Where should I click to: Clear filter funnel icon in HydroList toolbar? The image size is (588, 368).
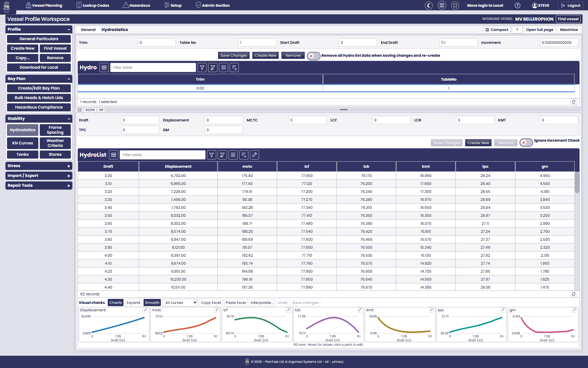click(222, 155)
